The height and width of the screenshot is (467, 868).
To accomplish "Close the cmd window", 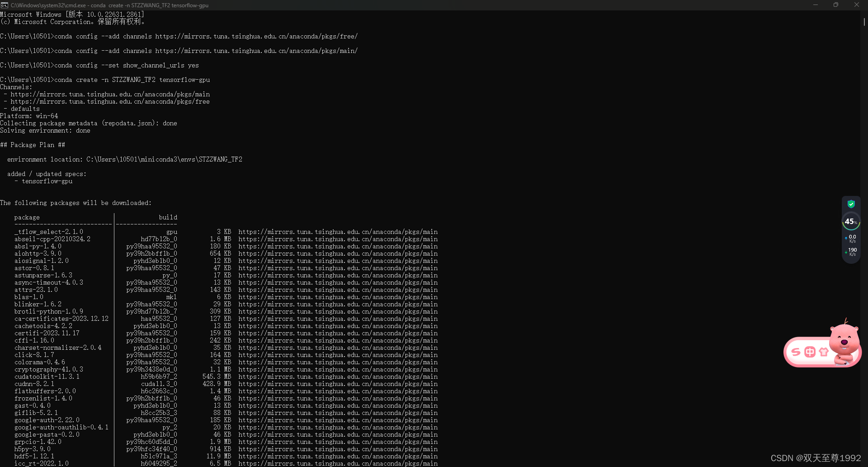I will pyautogui.click(x=857, y=5).
